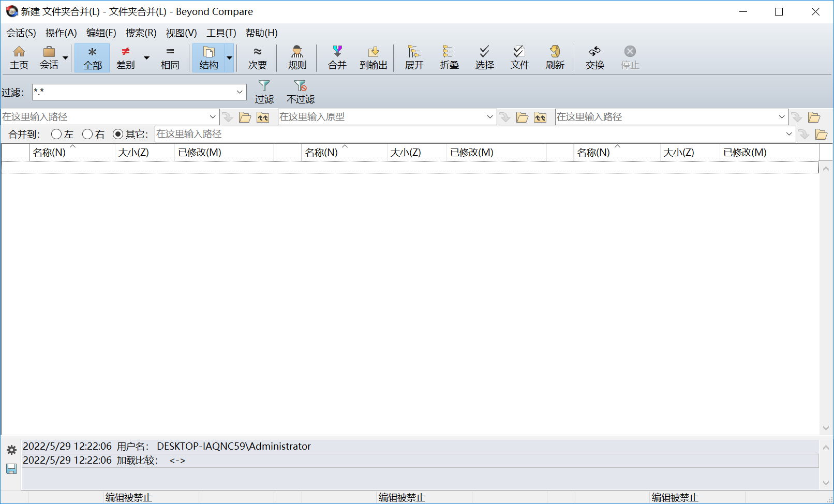
Task: Click the 加载比较 log entry
Action: click(x=420, y=461)
